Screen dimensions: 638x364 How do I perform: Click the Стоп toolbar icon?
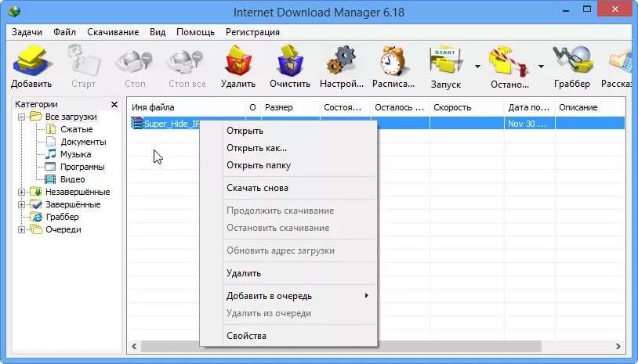coord(135,61)
